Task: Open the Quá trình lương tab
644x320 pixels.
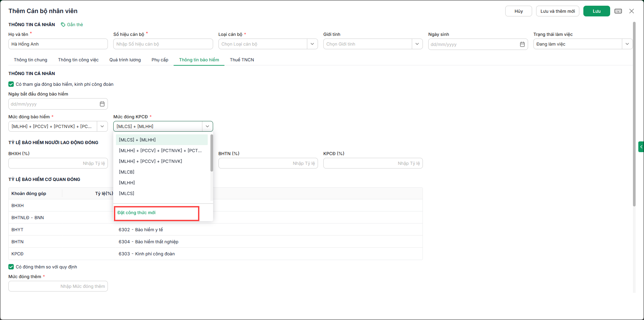Action: click(x=125, y=60)
